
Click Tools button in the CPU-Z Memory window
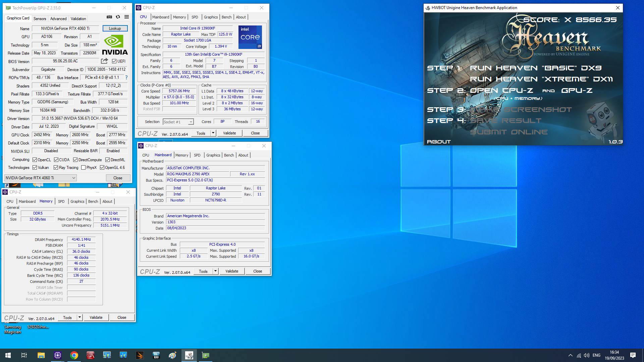pyautogui.click(x=67, y=317)
